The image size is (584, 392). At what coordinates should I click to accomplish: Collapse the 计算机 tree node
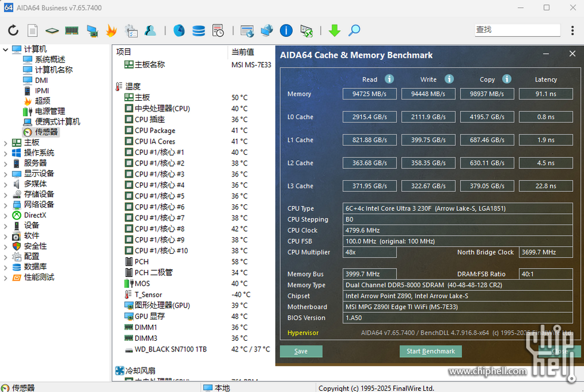coord(5,49)
